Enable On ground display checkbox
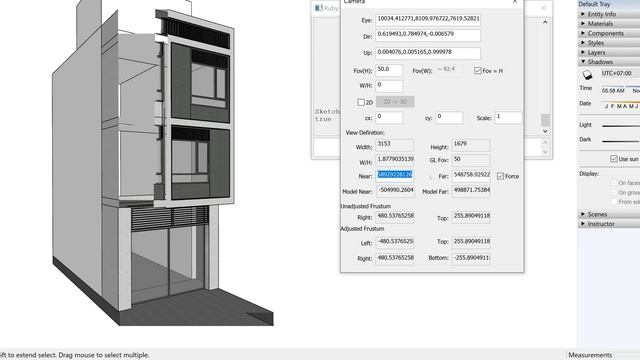The image size is (640, 360). click(614, 192)
